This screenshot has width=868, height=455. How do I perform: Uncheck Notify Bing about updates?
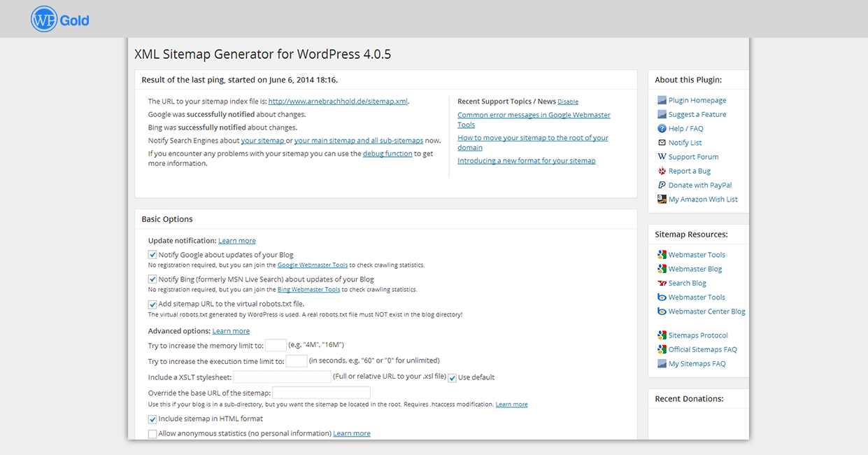tap(152, 280)
